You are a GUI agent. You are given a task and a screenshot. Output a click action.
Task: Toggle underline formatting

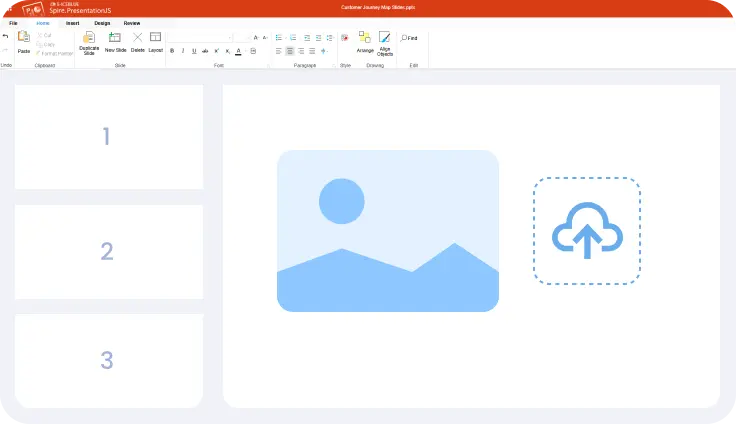click(193, 50)
